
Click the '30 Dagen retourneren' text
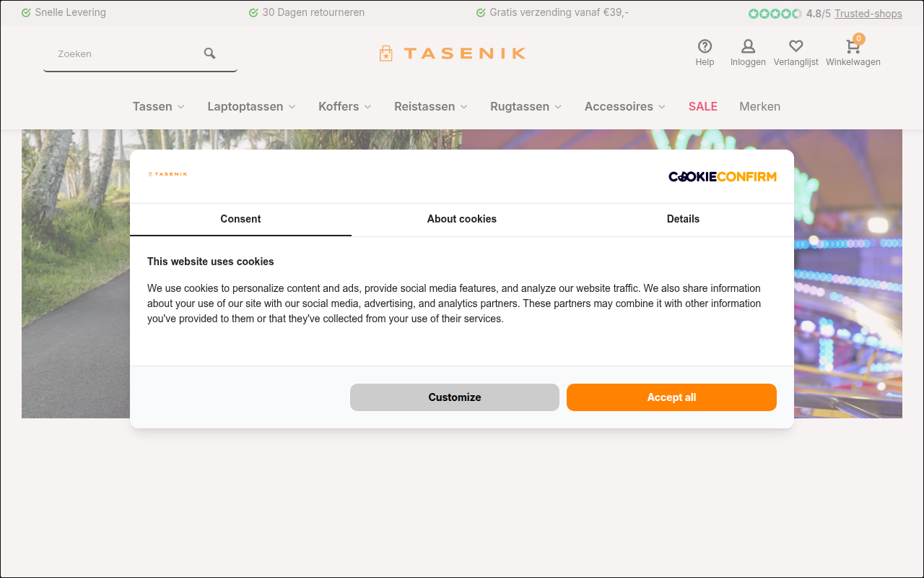click(313, 12)
